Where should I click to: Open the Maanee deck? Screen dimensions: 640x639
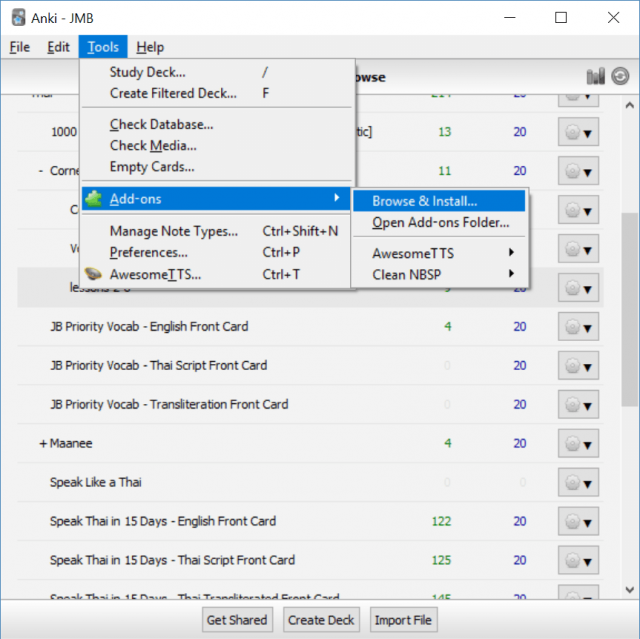click(71, 443)
